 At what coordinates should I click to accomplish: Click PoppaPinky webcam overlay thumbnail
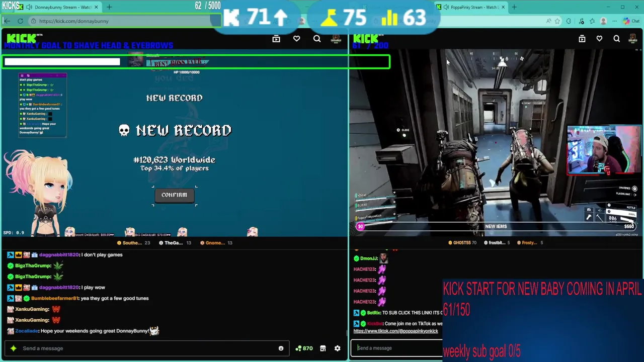(x=604, y=150)
